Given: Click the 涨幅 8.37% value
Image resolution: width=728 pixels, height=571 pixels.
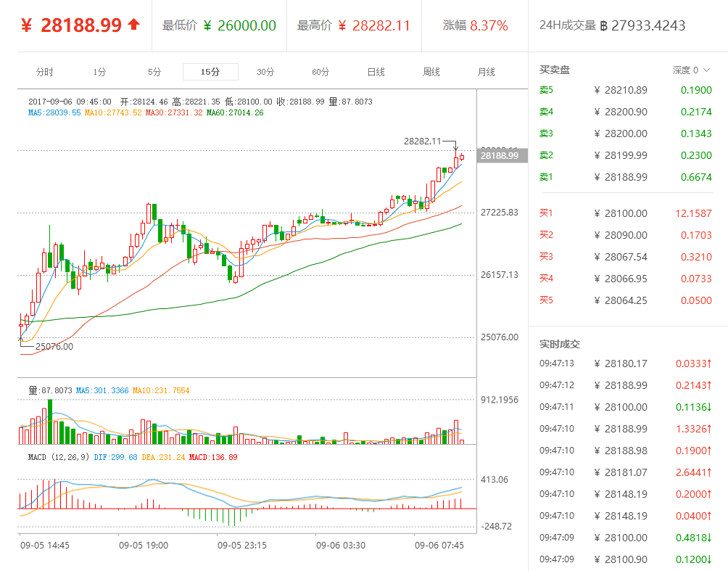Looking at the screenshot, I should coord(489,25).
